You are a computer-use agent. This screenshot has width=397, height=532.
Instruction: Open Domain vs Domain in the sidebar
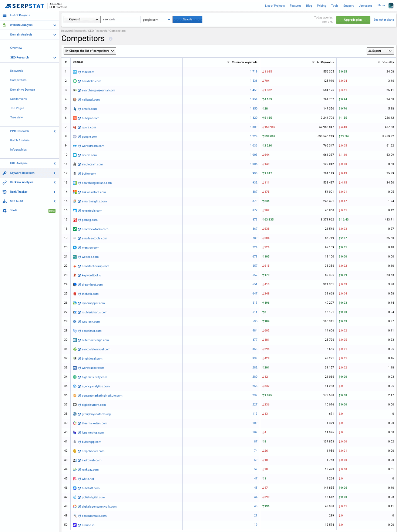tap(23, 90)
